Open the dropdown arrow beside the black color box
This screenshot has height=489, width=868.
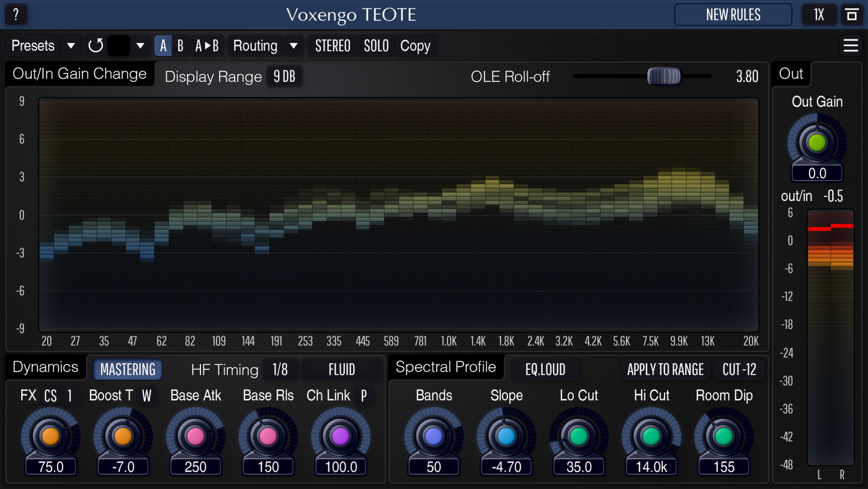[140, 45]
